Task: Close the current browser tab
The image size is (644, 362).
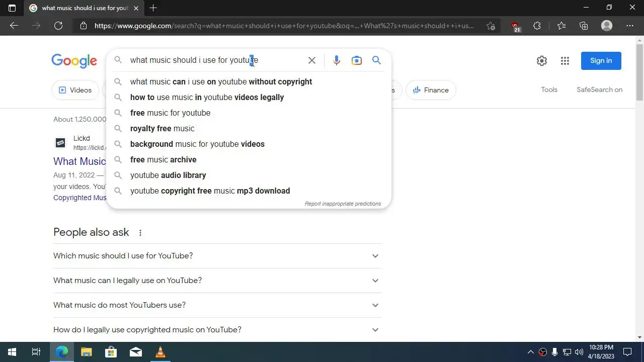Action: point(136,8)
